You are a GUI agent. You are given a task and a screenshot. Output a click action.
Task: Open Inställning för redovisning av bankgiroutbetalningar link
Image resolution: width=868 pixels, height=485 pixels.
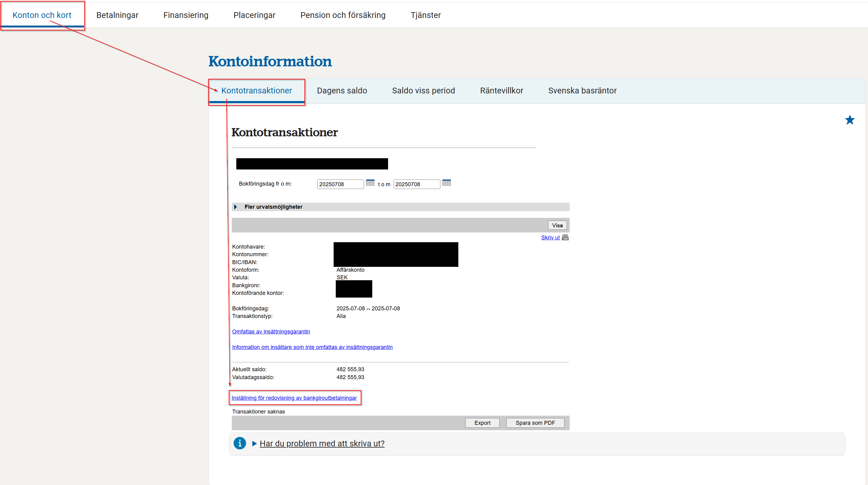[x=294, y=398]
